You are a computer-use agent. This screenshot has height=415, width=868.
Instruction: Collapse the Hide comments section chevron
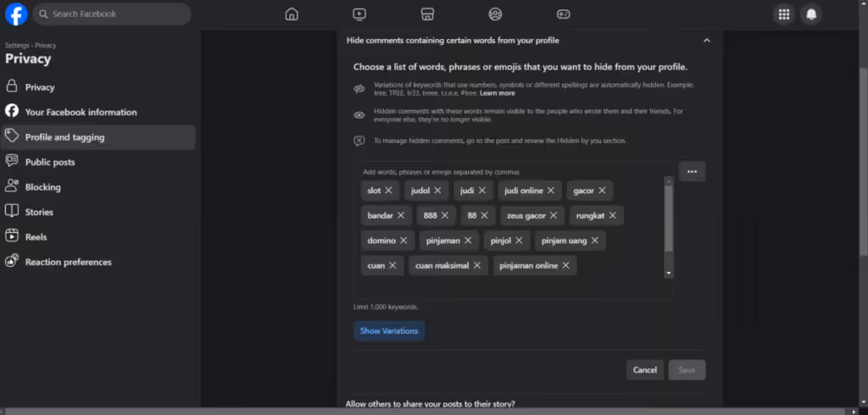tap(707, 41)
